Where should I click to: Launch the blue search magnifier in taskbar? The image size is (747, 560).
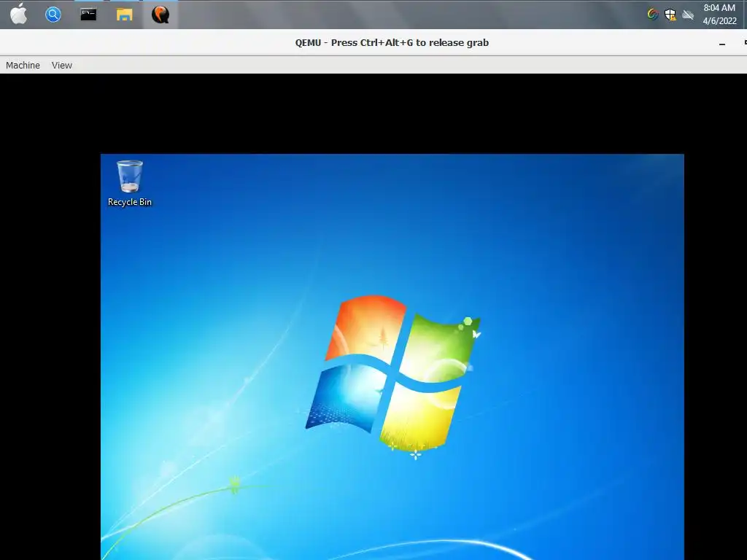(x=53, y=15)
